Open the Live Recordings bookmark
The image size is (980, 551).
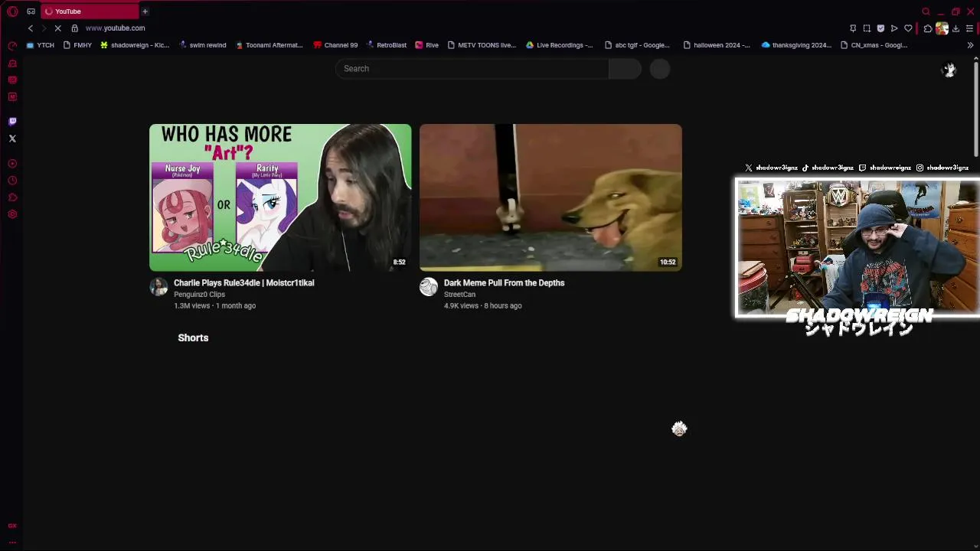click(x=559, y=45)
